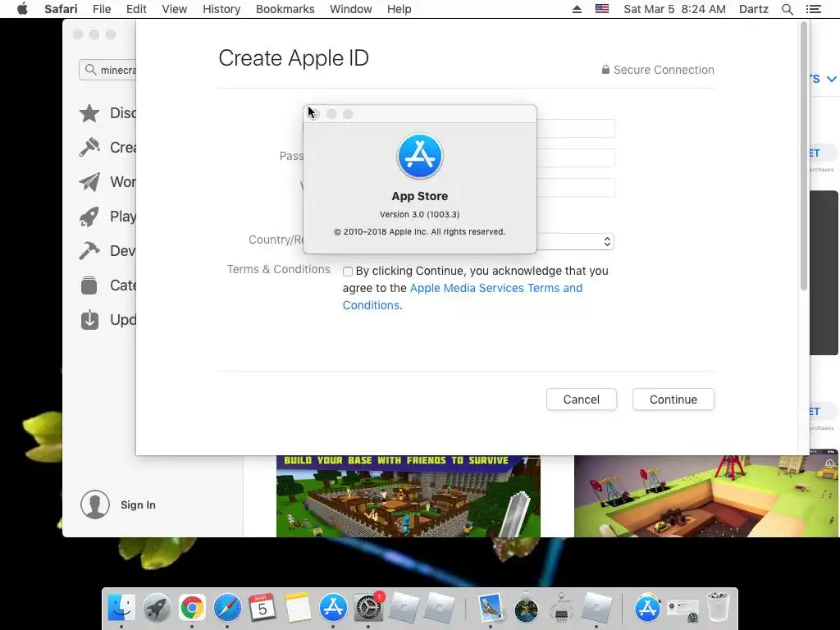
Task: Open the Updates download icon
Action: click(x=89, y=320)
